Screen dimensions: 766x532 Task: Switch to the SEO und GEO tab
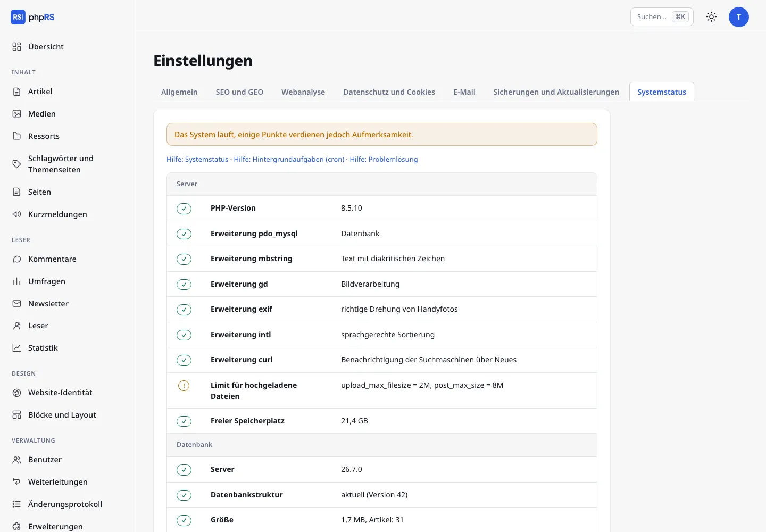(x=239, y=92)
